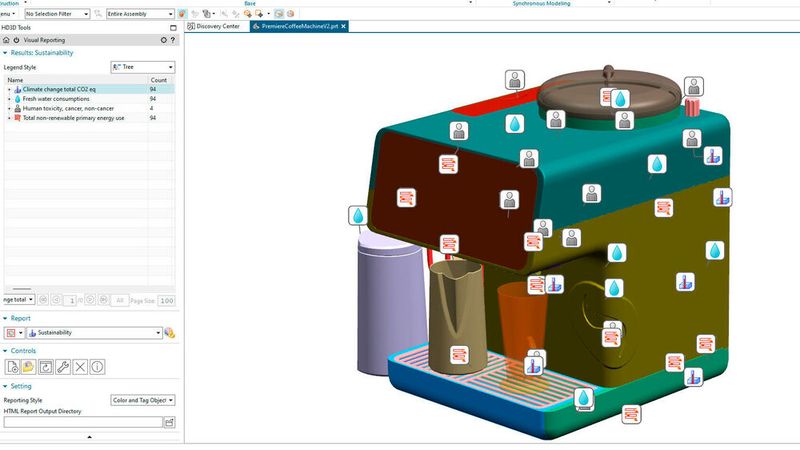Click the HTML Report Output Directory field
800x450 pixels.
(83, 422)
